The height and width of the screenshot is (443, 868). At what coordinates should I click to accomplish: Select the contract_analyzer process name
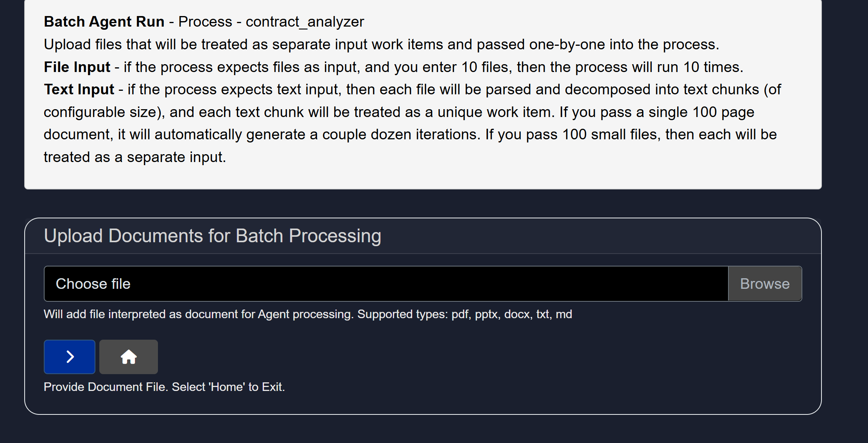(x=305, y=22)
